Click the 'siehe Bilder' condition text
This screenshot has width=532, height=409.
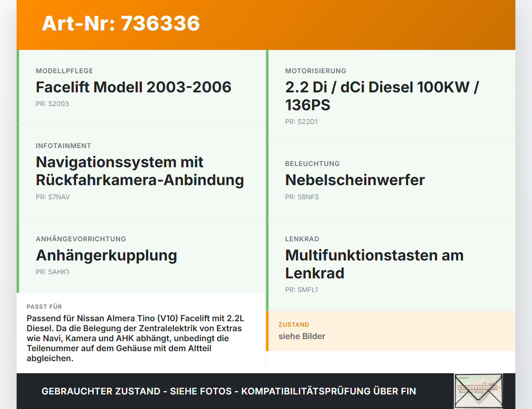[302, 336]
